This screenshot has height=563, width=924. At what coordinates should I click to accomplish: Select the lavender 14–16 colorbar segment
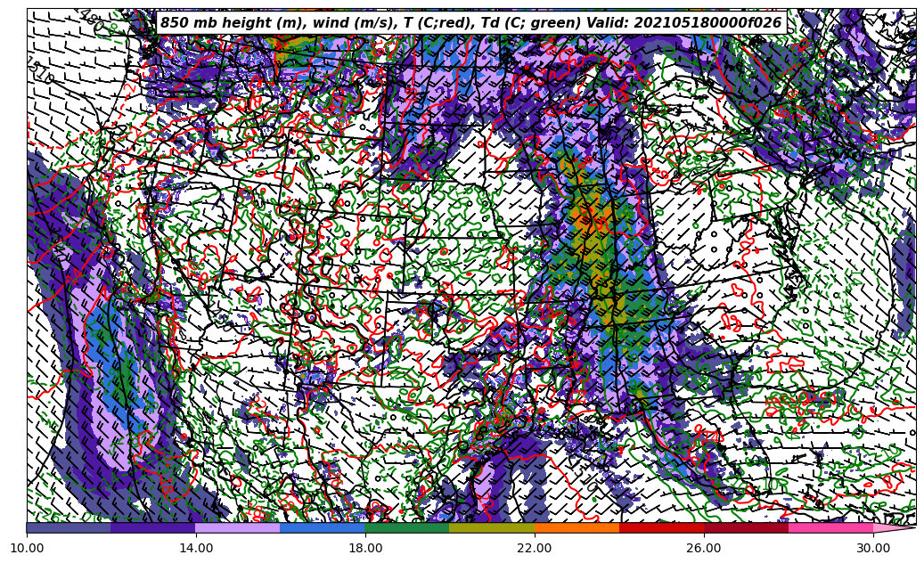coord(238,528)
